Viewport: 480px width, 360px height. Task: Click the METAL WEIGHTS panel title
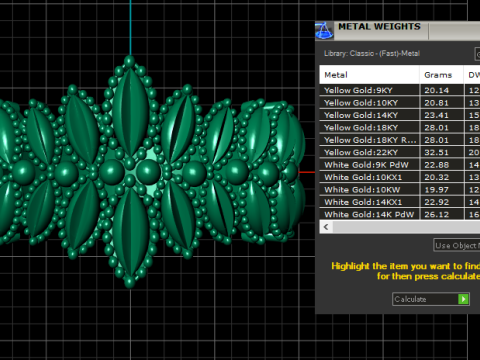pyautogui.click(x=379, y=27)
